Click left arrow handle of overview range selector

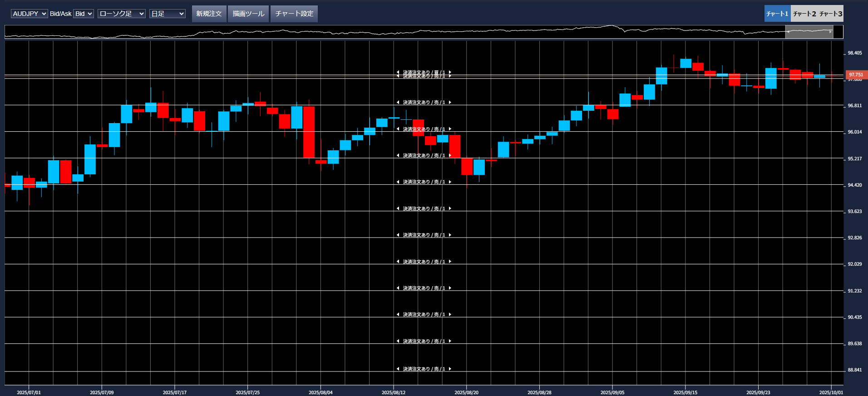[789, 32]
